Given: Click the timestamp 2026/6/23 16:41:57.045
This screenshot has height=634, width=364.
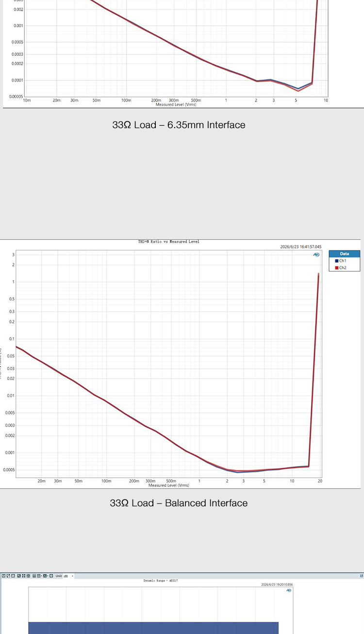Looking at the screenshot, I should tap(301, 247).
